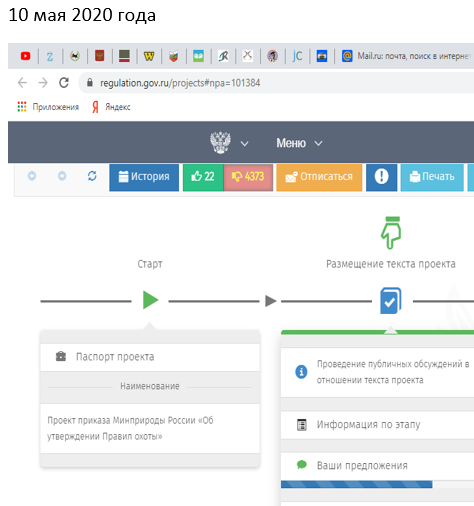The width and height of the screenshot is (474, 506).
Task: Click the Russian coat of arms logo
Action: [x=220, y=143]
